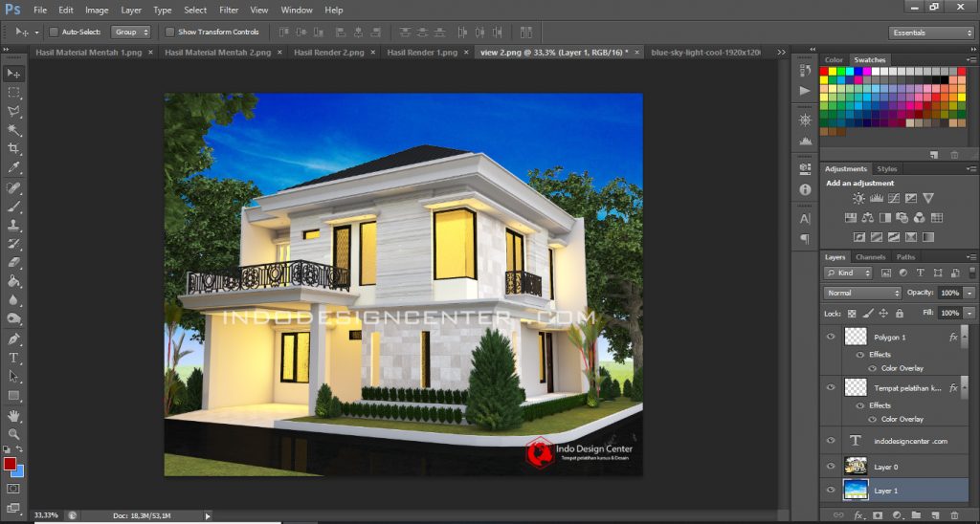The height and width of the screenshot is (524, 980).
Task: Select the Rectangular Marquee tool
Action: (x=13, y=93)
